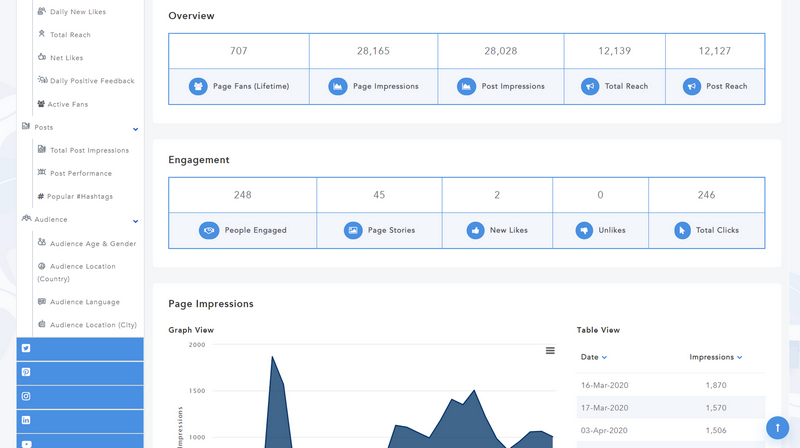Open the Pinterest section in sidebar
This screenshot has width=800, height=448.
click(80, 373)
